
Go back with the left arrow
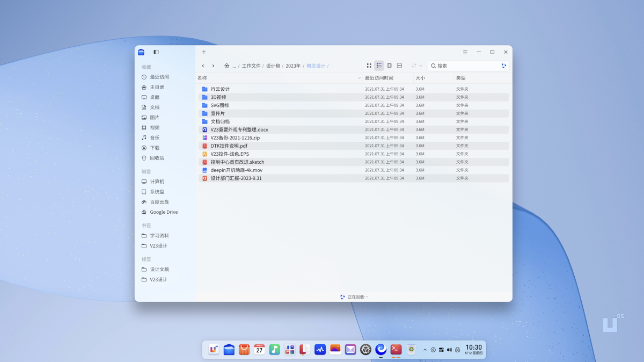click(x=203, y=66)
